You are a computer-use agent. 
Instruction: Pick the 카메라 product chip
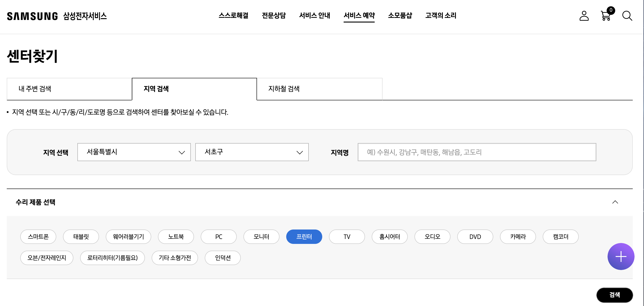(x=518, y=236)
